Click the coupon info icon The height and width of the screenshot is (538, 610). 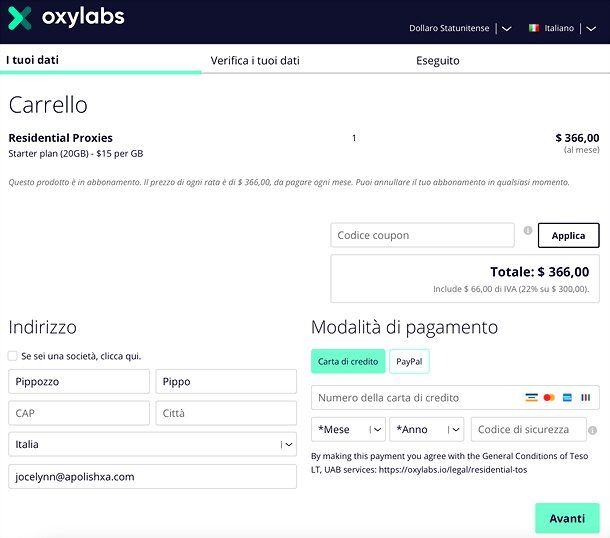tap(528, 230)
